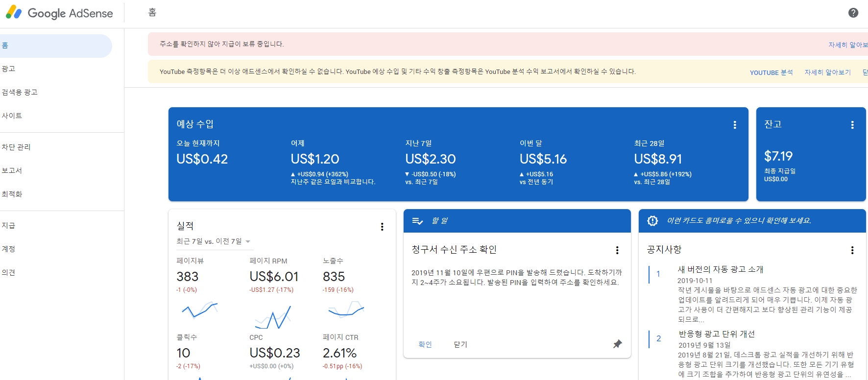Click the 383 page views value
This screenshot has height=380, width=868.
pos(188,277)
